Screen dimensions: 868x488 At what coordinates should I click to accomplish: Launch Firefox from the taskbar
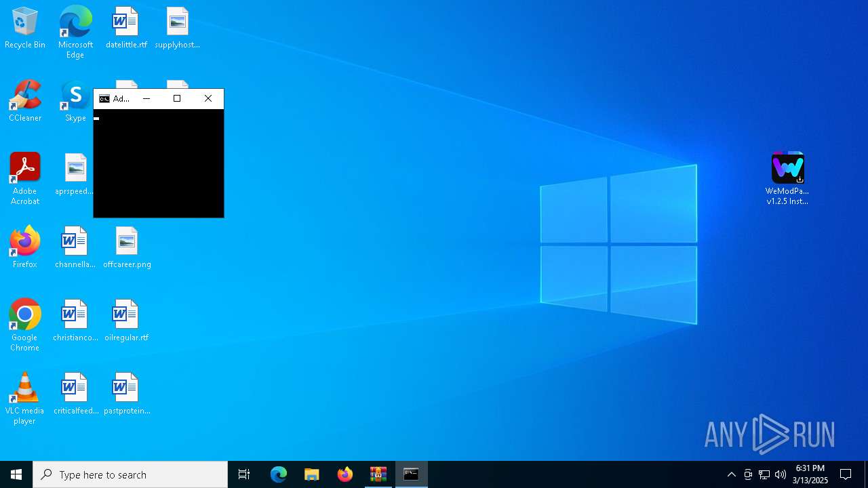click(x=345, y=474)
